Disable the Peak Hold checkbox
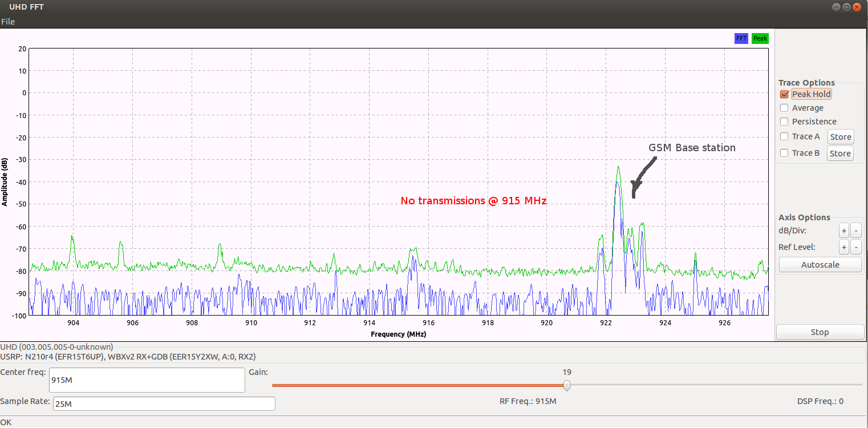This screenshot has width=868, height=428. point(784,94)
